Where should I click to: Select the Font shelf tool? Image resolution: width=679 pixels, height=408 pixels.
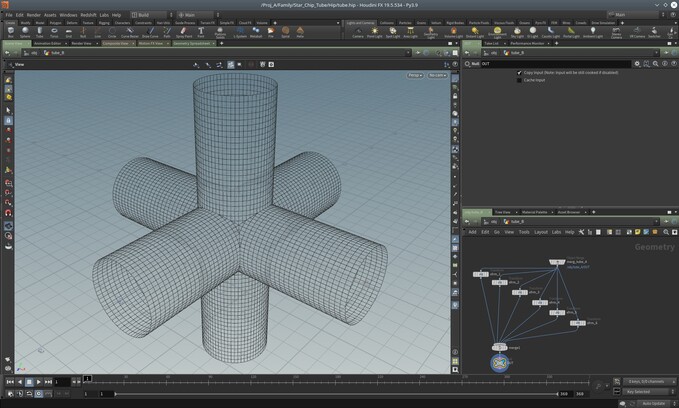click(x=201, y=32)
